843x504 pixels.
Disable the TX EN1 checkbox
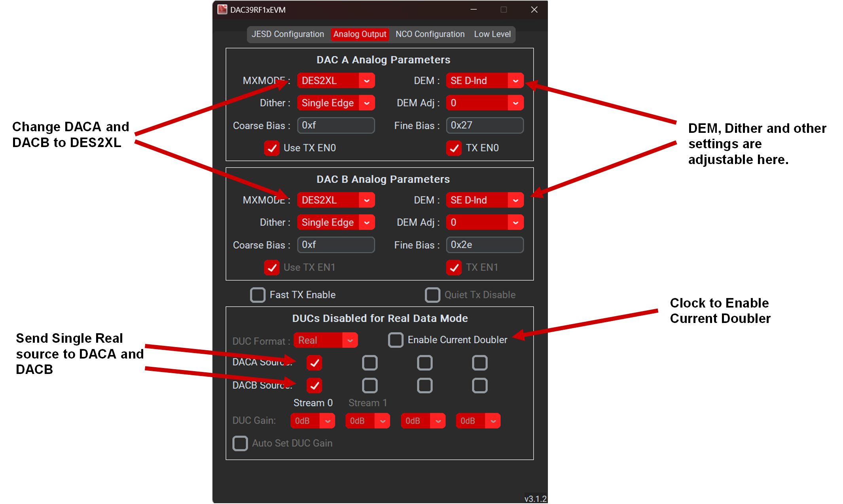454,268
